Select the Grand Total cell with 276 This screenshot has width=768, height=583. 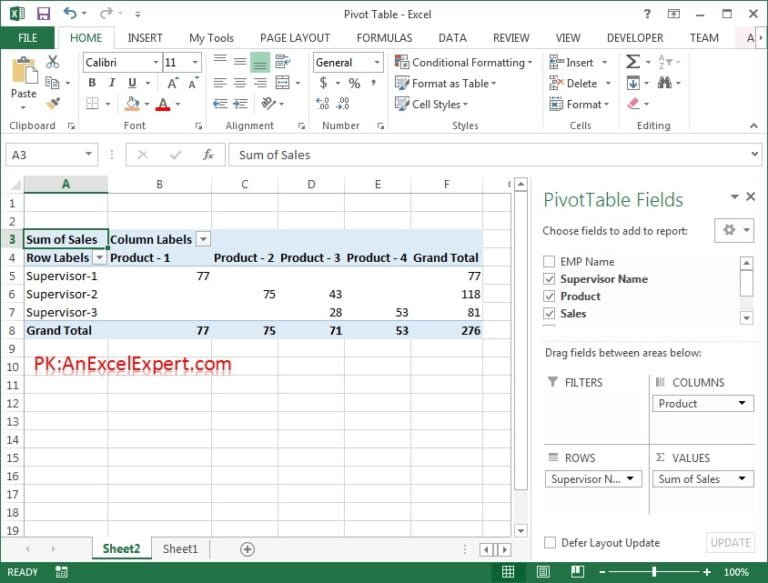coord(447,330)
